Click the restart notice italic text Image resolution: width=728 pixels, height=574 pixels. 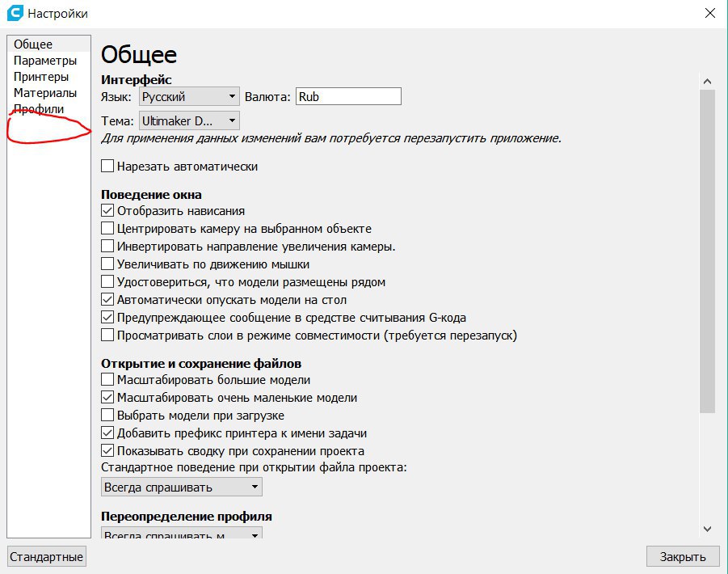(331, 138)
